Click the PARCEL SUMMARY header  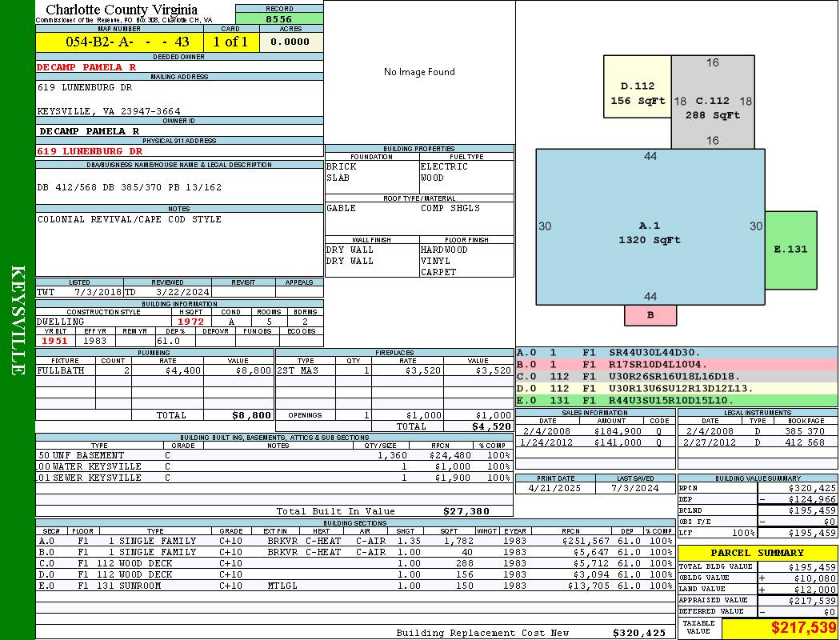(758, 553)
